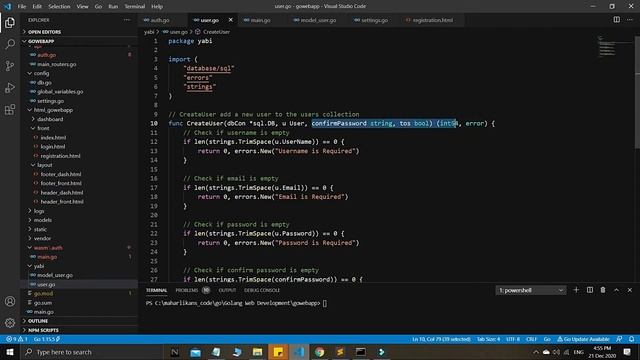
Task: Switch to the model_user.go tab
Action: [x=318, y=20]
